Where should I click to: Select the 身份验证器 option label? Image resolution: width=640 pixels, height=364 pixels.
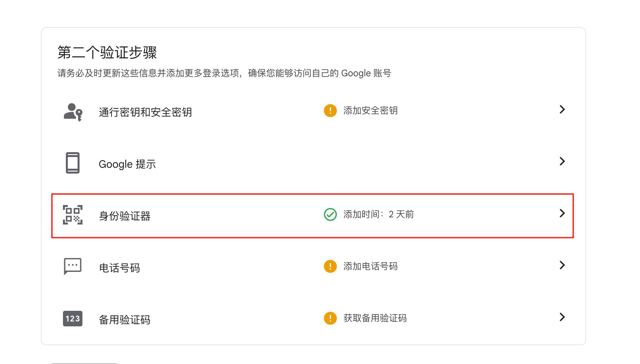pyautogui.click(x=125, y=216)
